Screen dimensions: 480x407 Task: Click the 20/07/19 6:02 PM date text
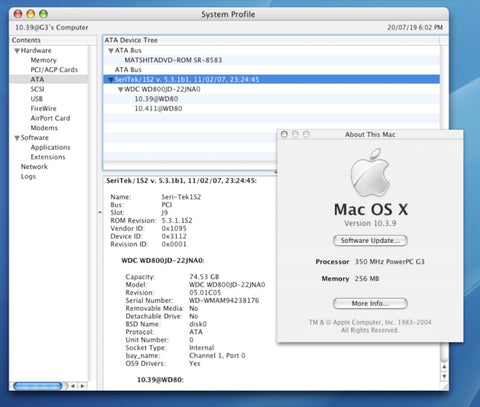[x=415, y=27]
